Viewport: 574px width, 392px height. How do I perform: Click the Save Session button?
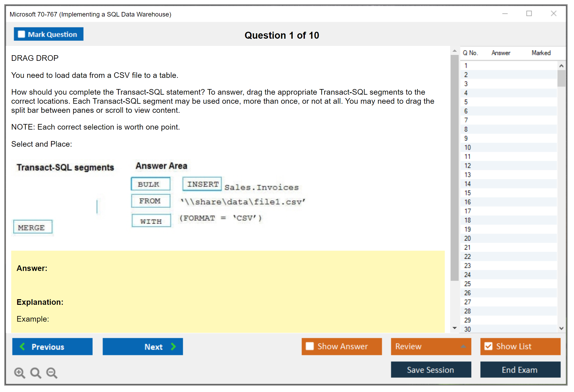tap(431, 370)
